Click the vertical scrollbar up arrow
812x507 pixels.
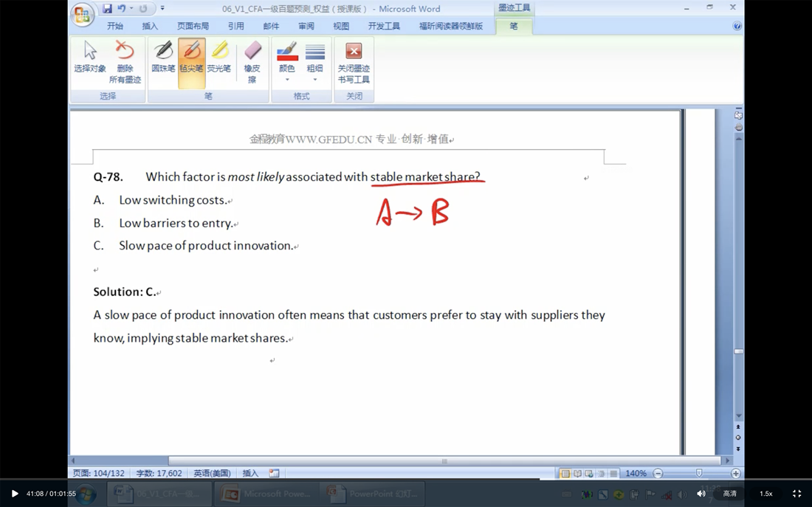point(739,138)
